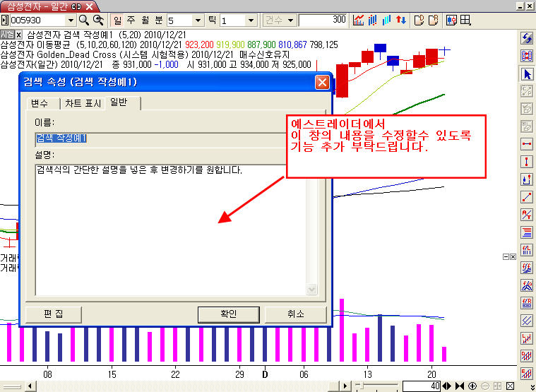Viewport: 536px width, 392px height.
Task: Click the 확인 button
Action: pos(228,314)
